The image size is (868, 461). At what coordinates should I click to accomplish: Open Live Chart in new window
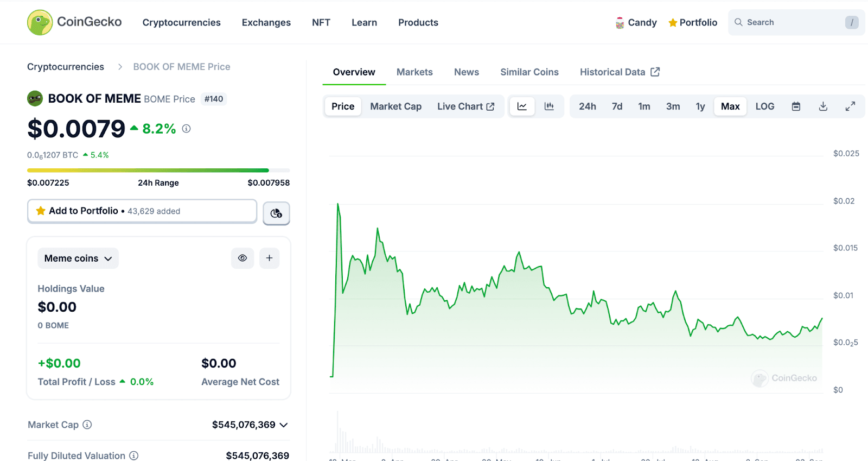(466, 106)
